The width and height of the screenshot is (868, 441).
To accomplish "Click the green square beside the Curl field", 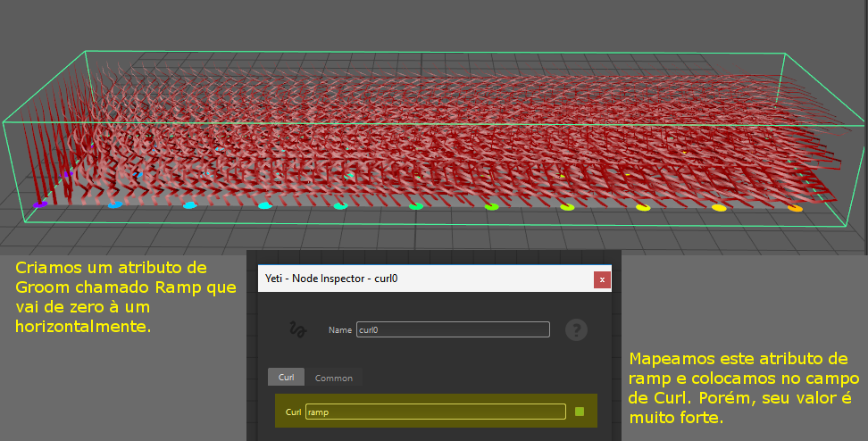I will 580,412.
